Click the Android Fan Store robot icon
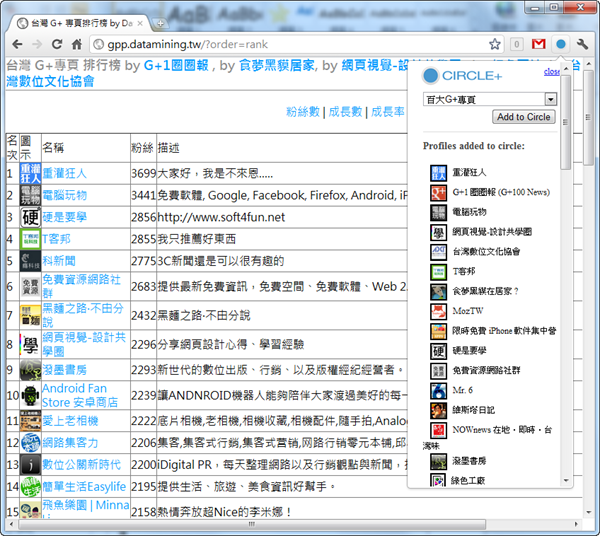The image size is (600, 536). click(31, 396)
